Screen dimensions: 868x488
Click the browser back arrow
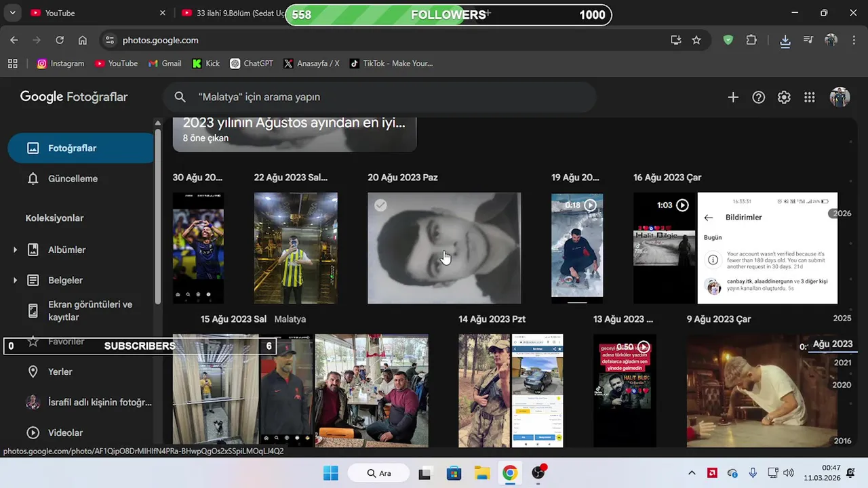point(14,40)
